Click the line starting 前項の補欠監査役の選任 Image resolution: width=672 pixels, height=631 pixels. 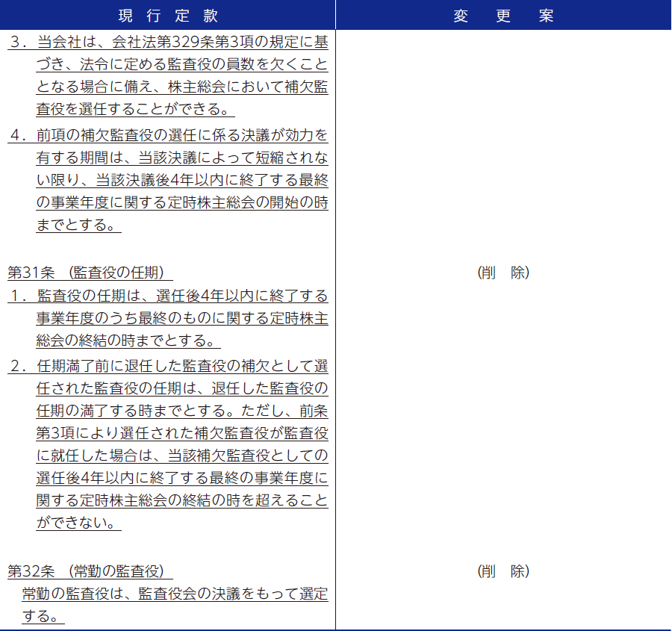182,136
